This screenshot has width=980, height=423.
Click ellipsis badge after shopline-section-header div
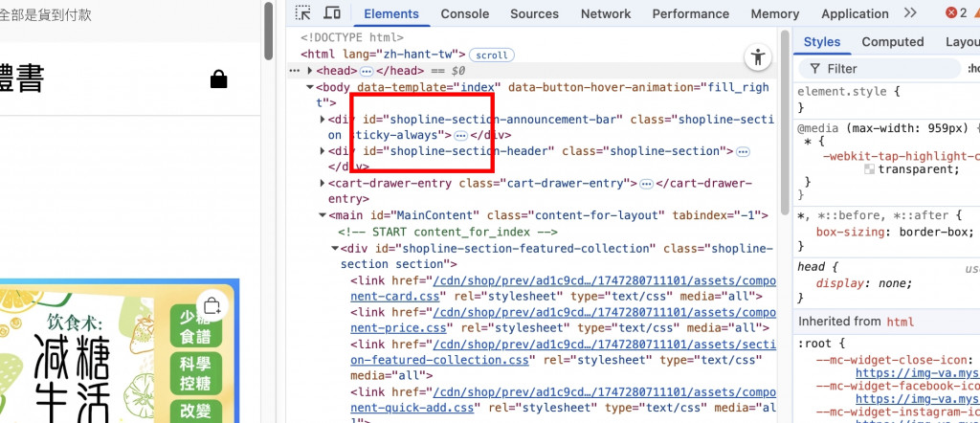click(743, 152)
